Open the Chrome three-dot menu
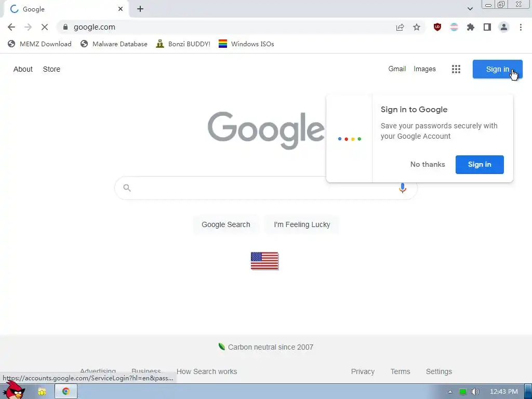Image resolution: width=532 pixels, height=399 pixels. point(521,27)
